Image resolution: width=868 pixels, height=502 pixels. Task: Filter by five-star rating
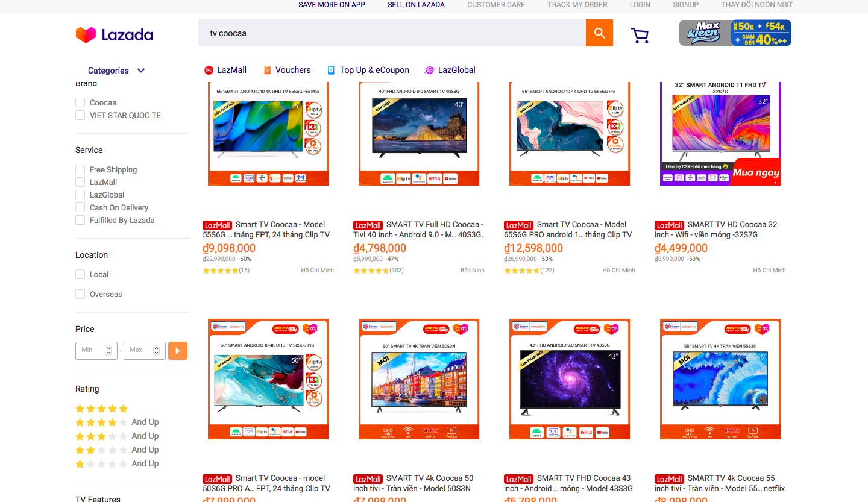[x=102, y=409]
